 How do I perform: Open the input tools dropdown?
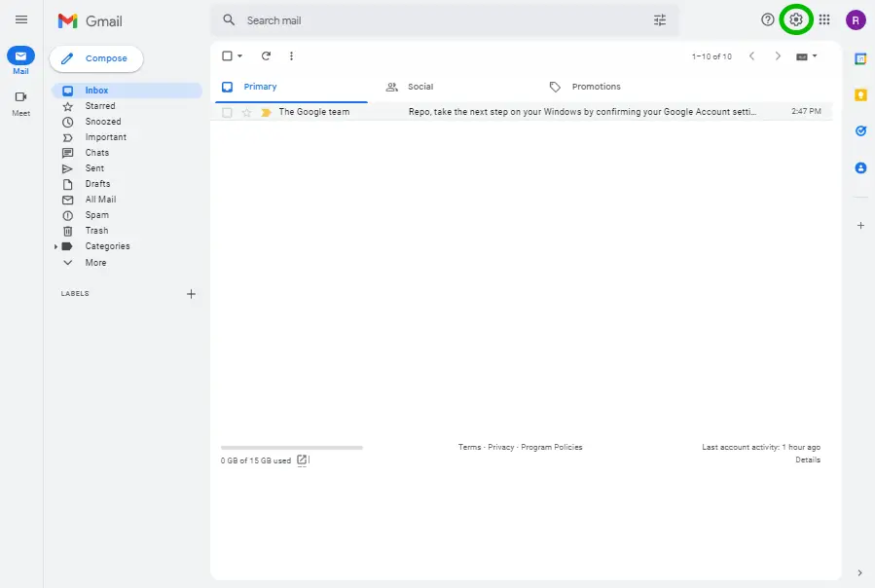806,56
